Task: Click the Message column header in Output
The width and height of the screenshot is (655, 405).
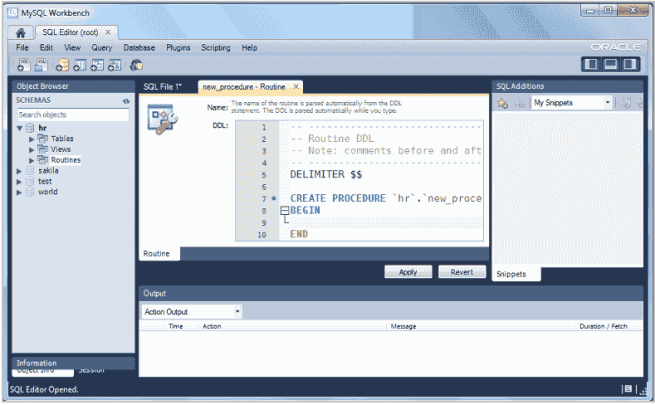Action: [403, 327]
